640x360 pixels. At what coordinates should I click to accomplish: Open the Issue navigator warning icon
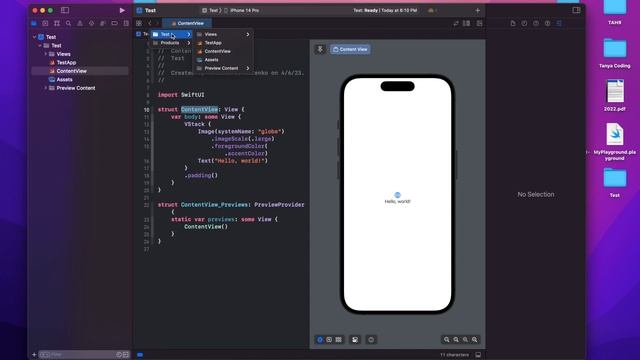pos(80,24)
